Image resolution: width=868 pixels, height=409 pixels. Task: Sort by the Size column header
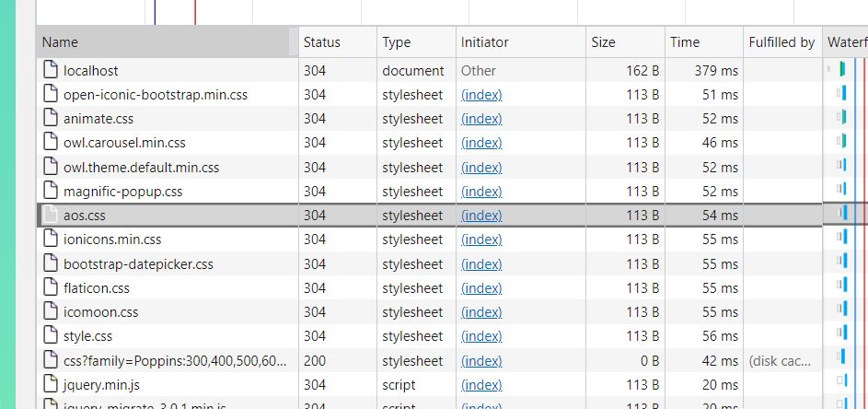pos(625,42)
